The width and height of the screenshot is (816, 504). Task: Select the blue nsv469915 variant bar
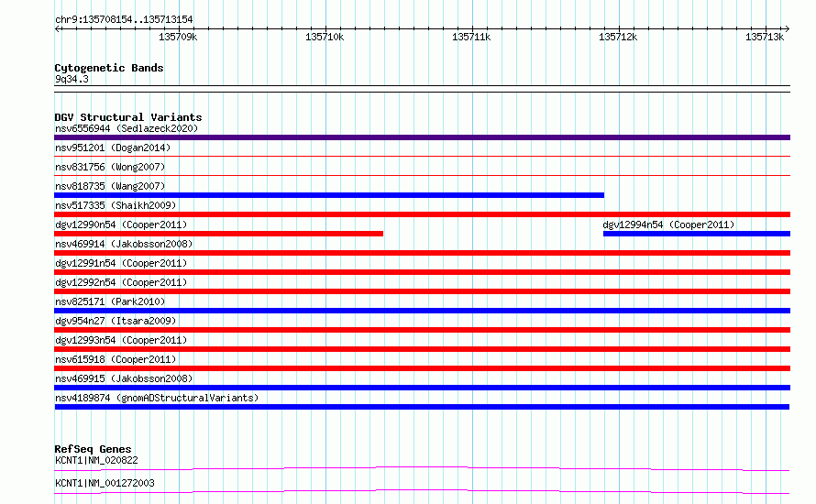pos(422,388)
